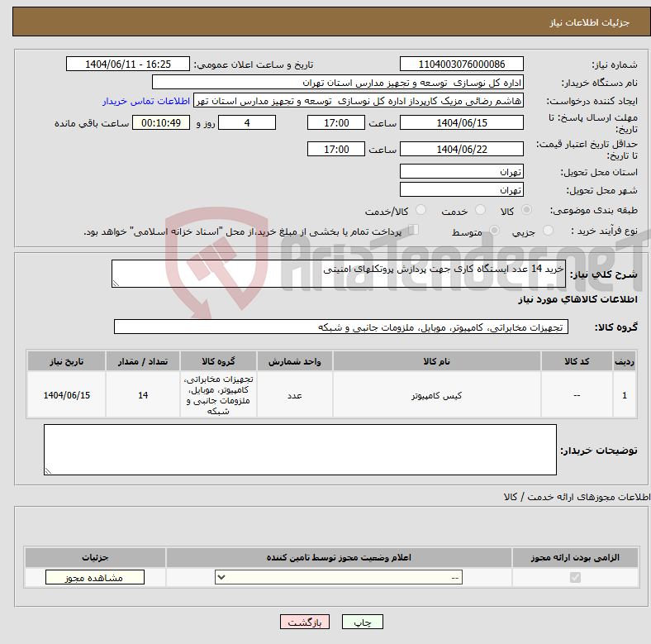The height and width of the screenshot is (644, 651).
Task: Click the delivery province field تهران
Action: click(x=461, y=171)
